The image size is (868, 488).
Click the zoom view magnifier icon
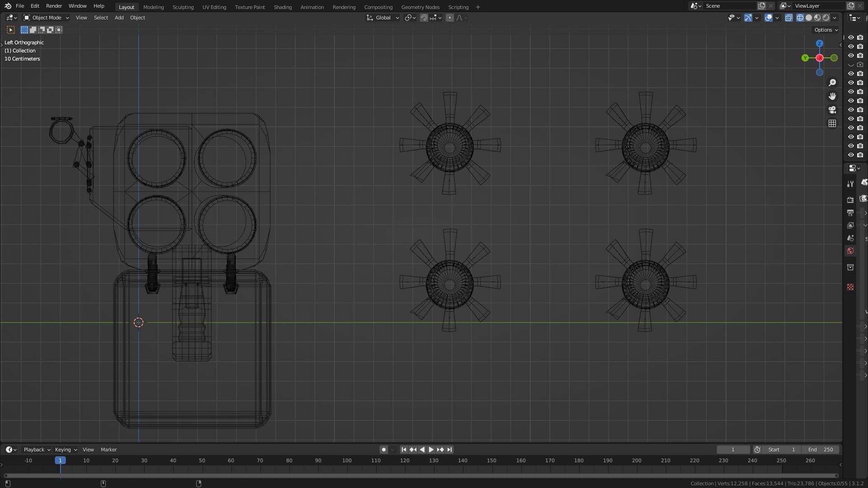pyautogui.click(x=832, y=83)
